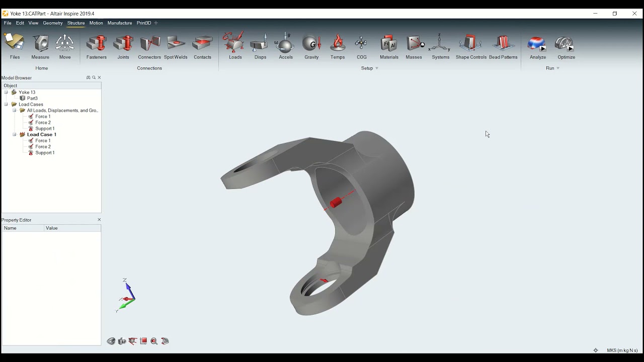Select the Temps temperature tool
Viewport: 644px width, 362px height.
tap(338, 46)
